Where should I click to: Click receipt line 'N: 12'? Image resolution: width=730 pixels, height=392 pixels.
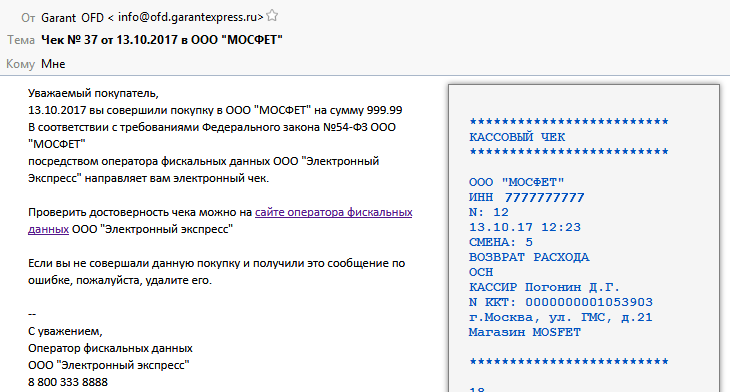click(489, 212)
